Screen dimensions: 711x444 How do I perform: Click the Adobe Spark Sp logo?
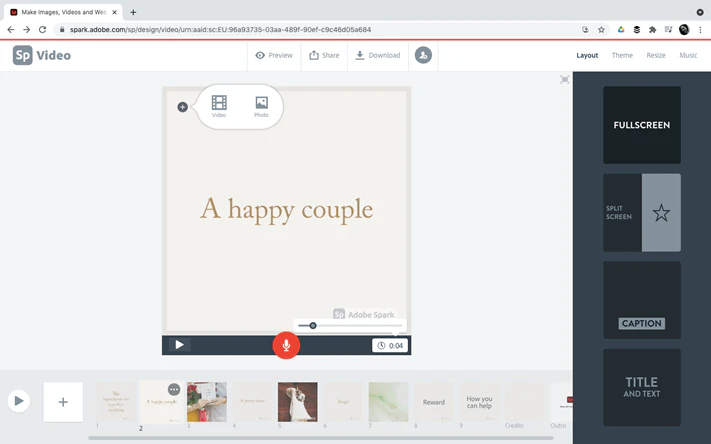point(23,55)
